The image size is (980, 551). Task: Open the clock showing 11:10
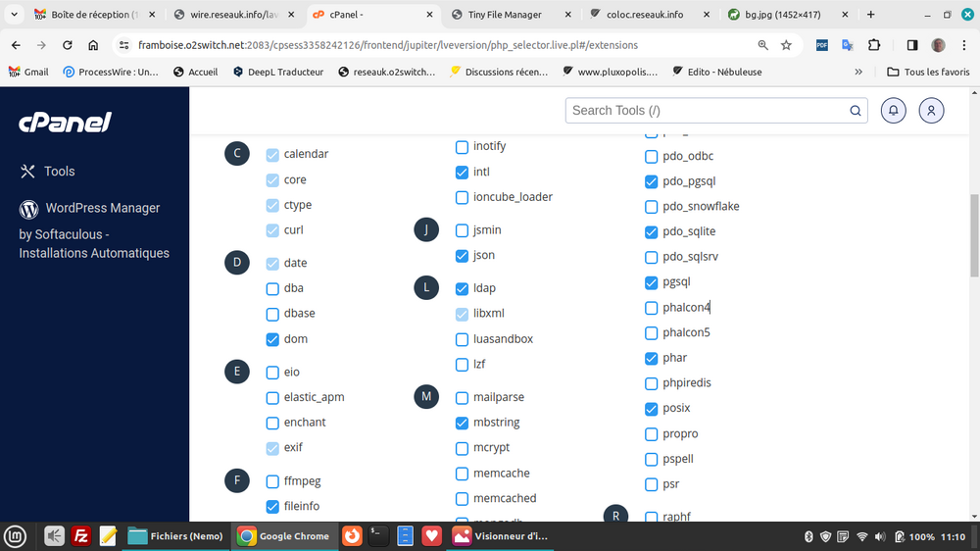pos(954,536)
